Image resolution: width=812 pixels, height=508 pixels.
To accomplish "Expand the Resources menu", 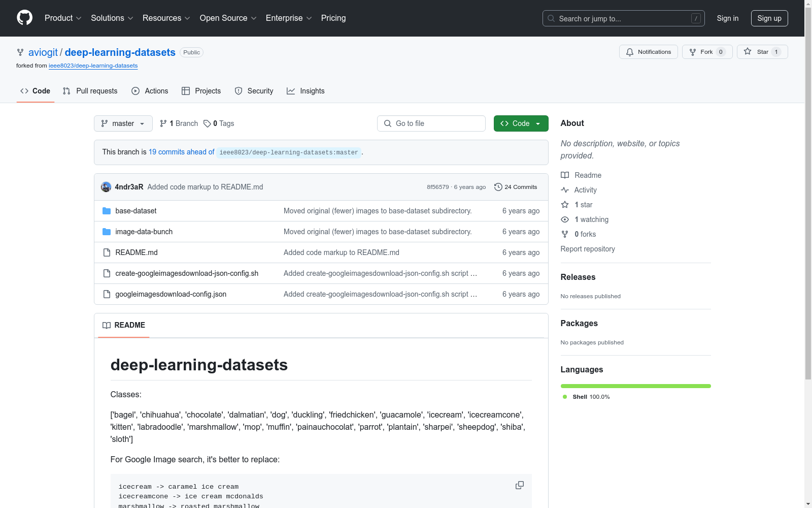I will click(x=166, y=18).
